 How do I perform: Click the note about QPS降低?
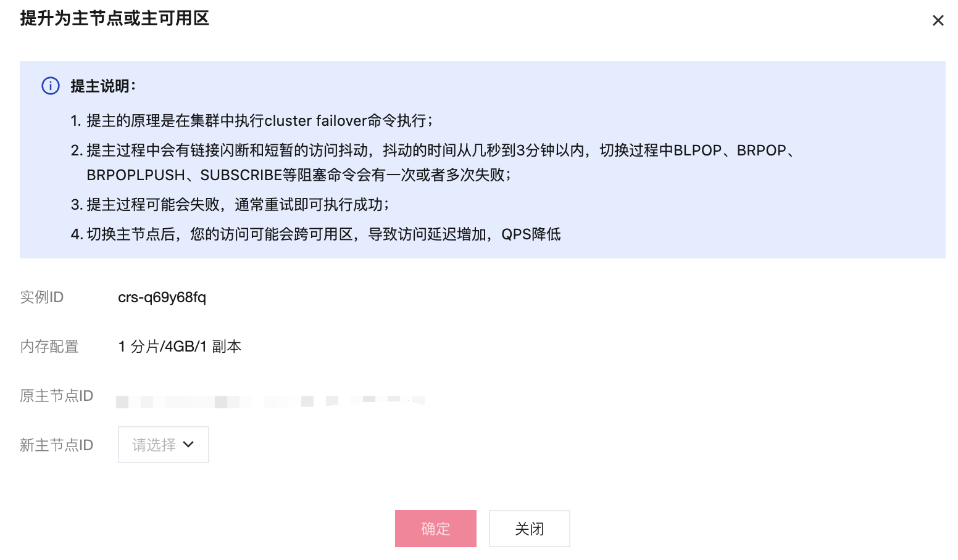point(315,234)
